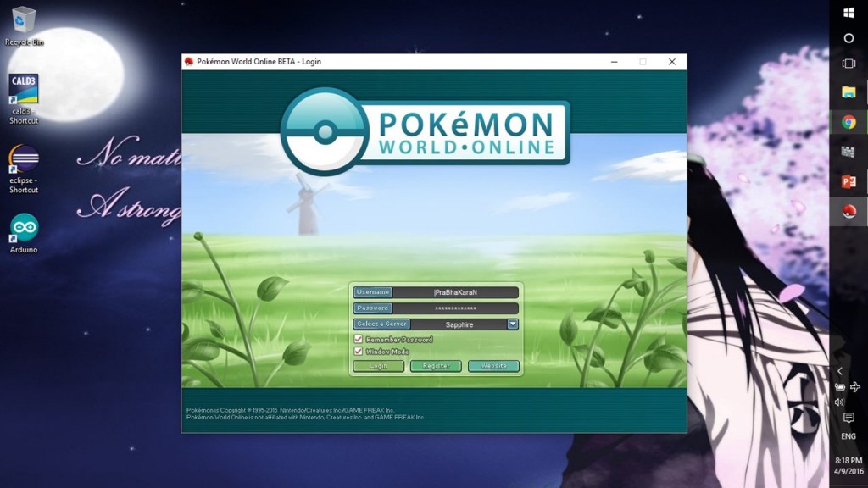Open the Arduino desktop shortcut
The image size is (868, 488).
[24, 232]
